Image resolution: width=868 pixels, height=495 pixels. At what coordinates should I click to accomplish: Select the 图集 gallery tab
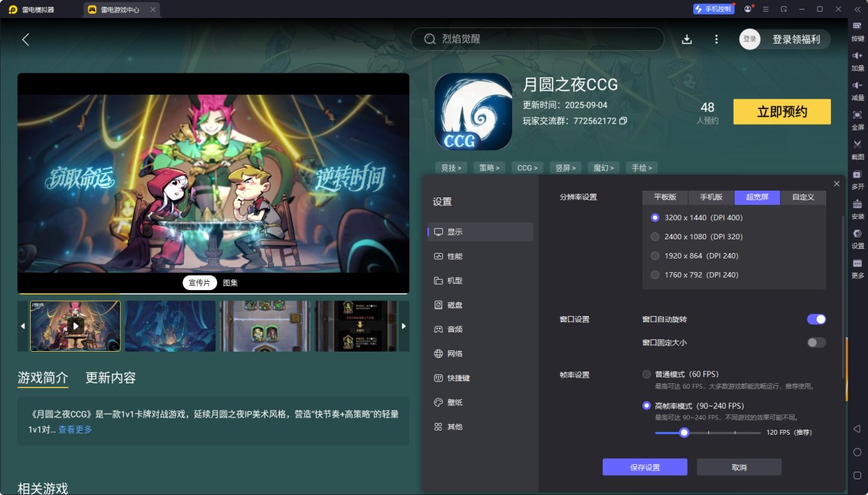[x=230, y=283]
